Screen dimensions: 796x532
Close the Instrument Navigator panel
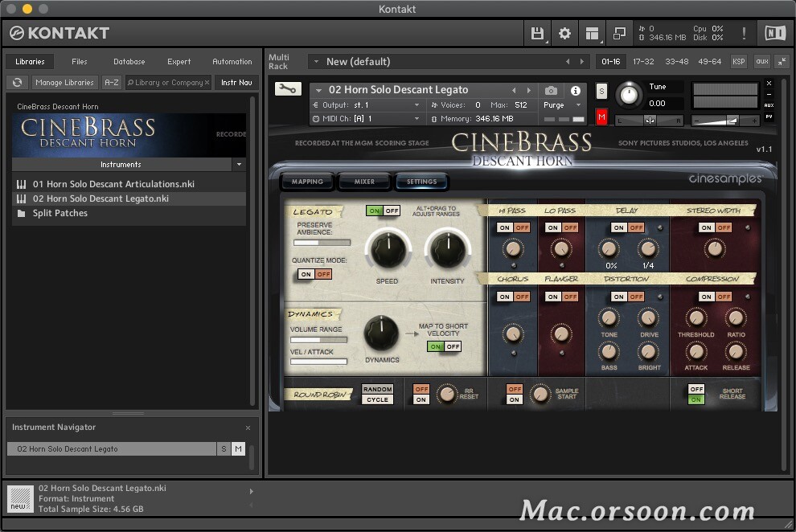pyautogui.click(x=248, y=428)
